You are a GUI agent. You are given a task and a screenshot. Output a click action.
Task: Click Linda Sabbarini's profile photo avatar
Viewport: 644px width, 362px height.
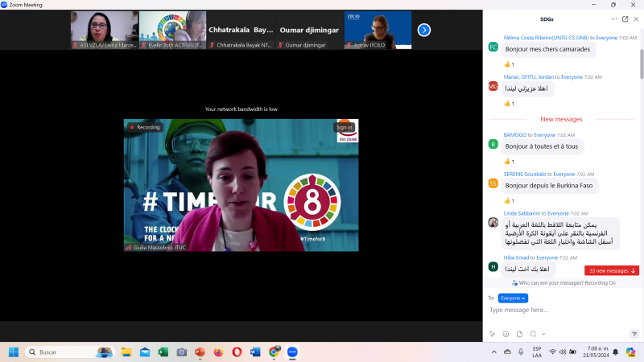pos(493,223)
